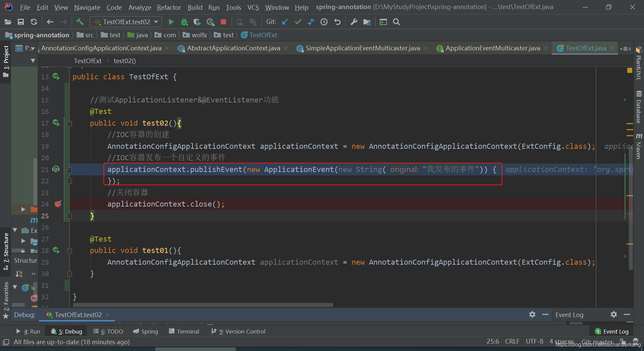Click the run test gutter icon on line 17
The width and height of the screenshot is (644, 351).
[x=56, y=123]
